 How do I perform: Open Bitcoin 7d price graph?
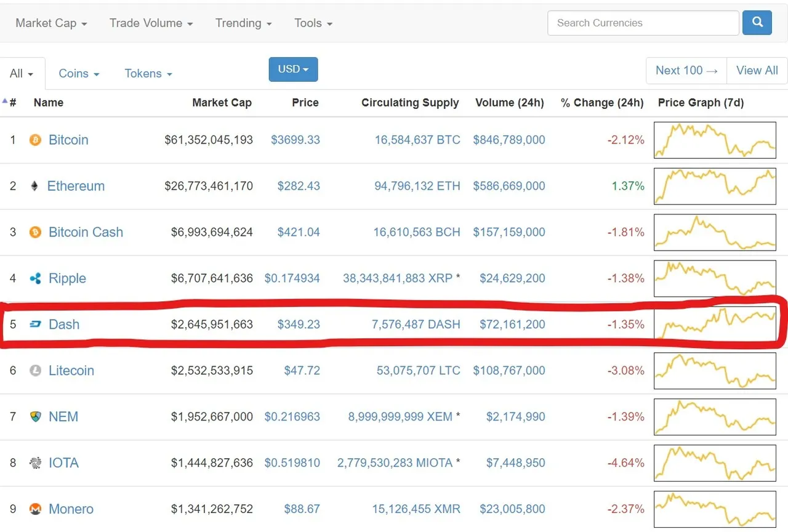coord(715,140)
